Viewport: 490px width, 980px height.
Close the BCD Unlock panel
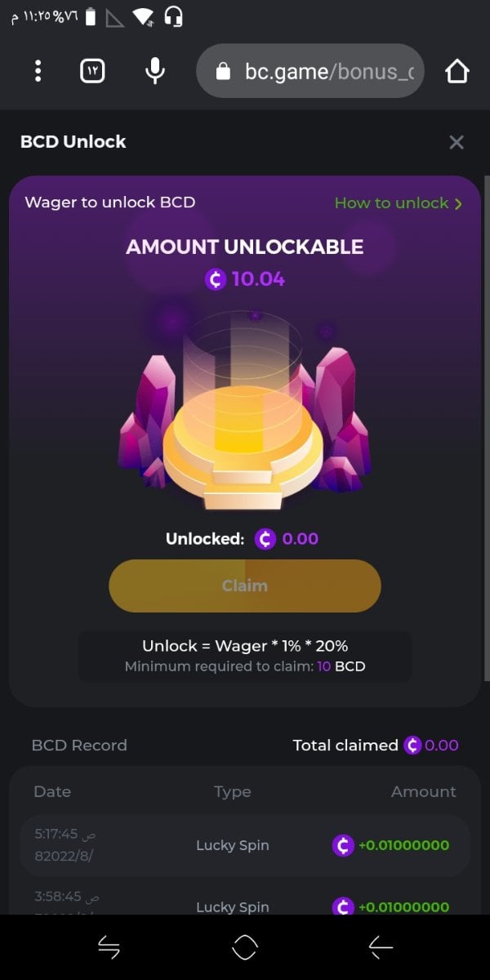point(457,142)
